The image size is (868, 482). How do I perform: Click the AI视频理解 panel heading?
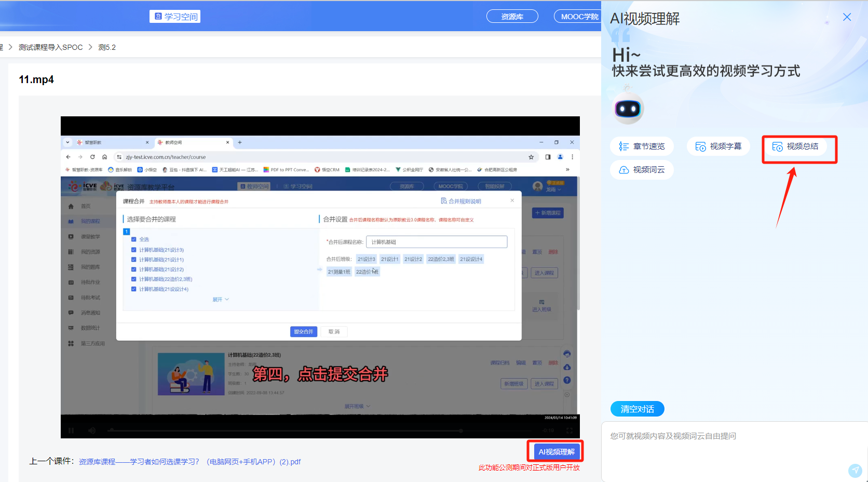tap(645, 19)
